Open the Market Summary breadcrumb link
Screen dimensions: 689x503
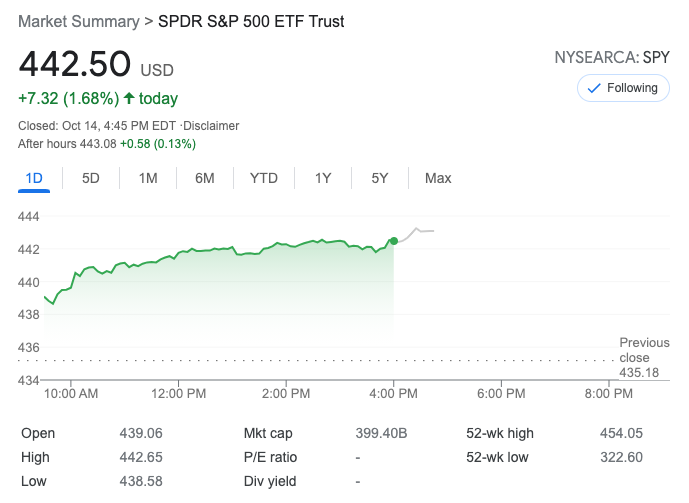[x=78, y=21]
